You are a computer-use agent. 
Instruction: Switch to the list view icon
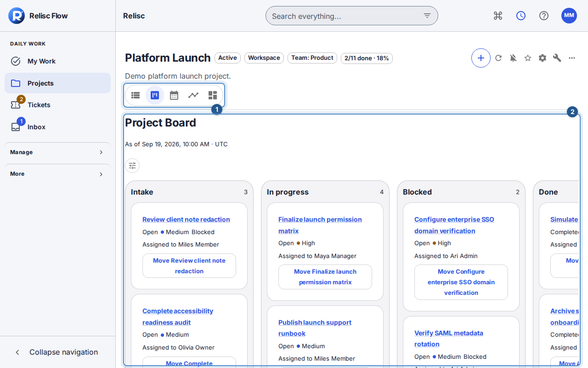(x=136, y=95)
